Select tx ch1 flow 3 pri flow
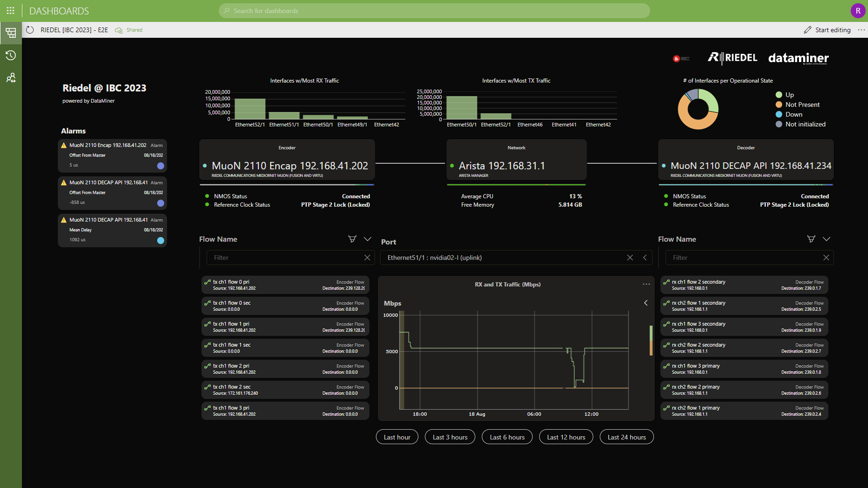The height and width of the screenshot is (488, 868). pos(285,411)
